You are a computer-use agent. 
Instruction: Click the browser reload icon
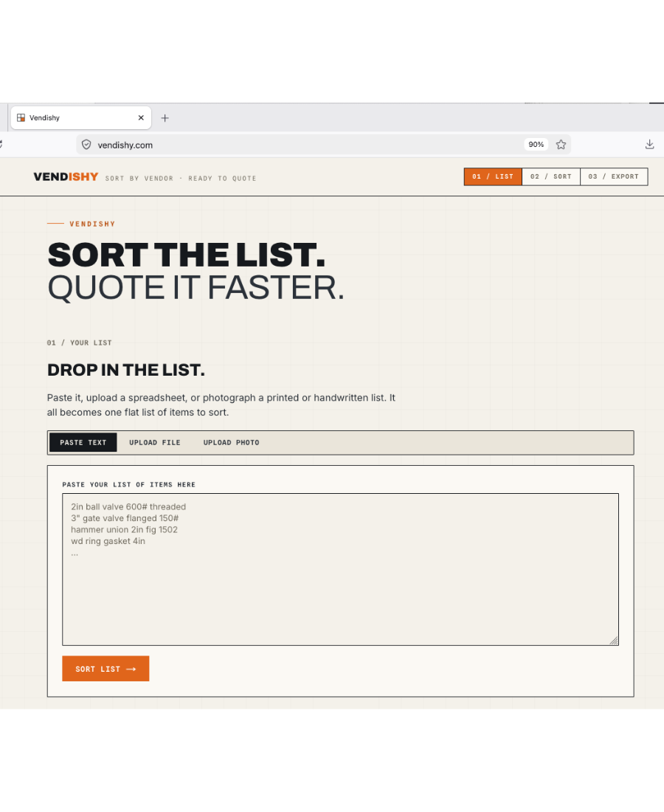pyautogui.click(x=1, y=145)
